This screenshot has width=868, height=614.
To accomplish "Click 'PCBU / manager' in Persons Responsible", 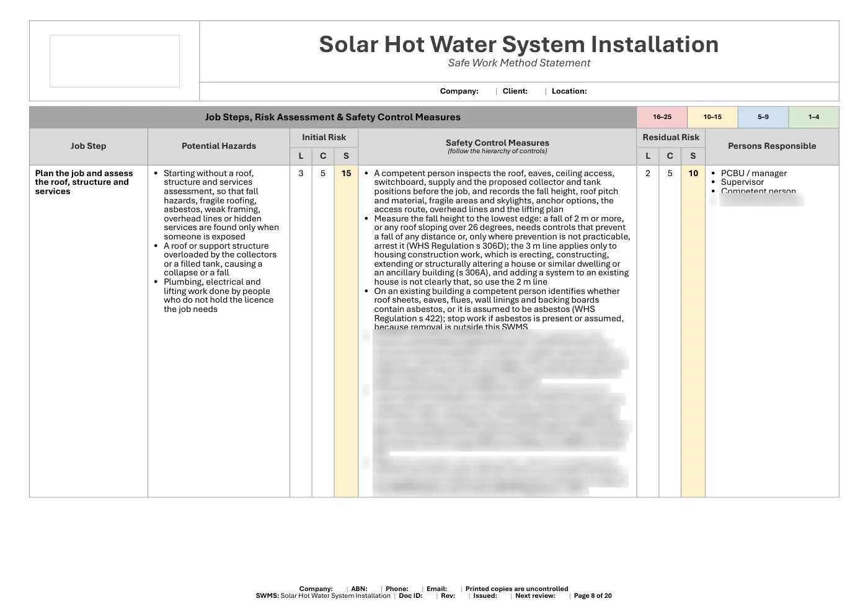I will (754, 174).
